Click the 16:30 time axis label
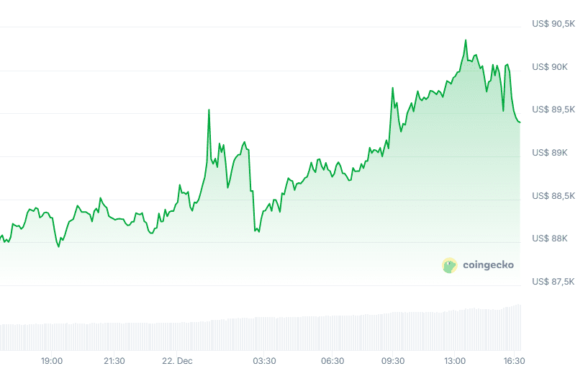Image resolution: width=588 pixels, height=379 pixels. coord(514,360)
